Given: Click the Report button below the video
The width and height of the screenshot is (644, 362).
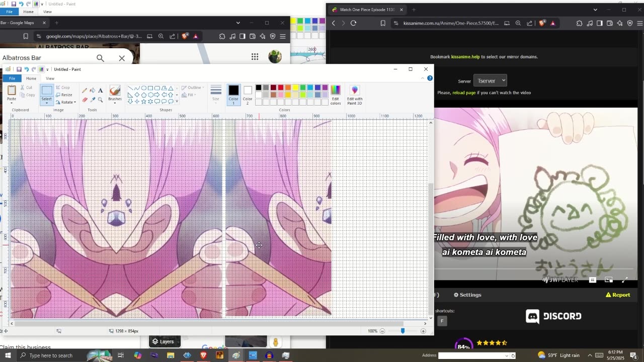Looking at the screenshot, I should pos(618,295).
